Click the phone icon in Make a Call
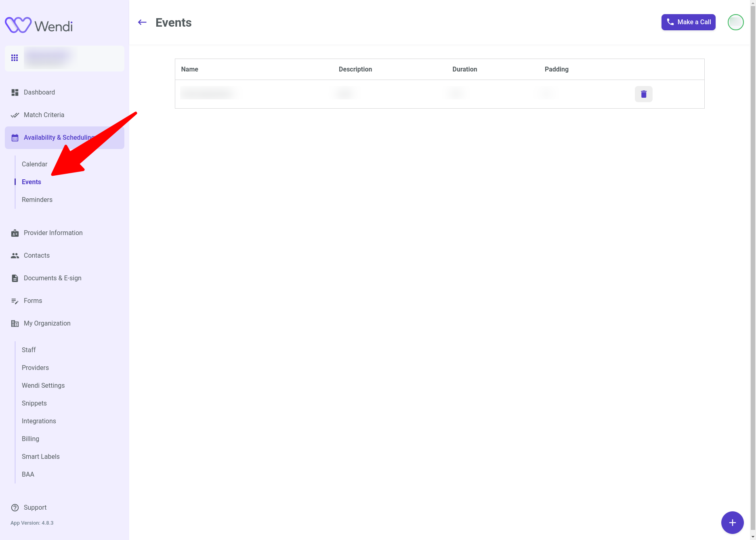The image size is (756, 540). point(670,22)
